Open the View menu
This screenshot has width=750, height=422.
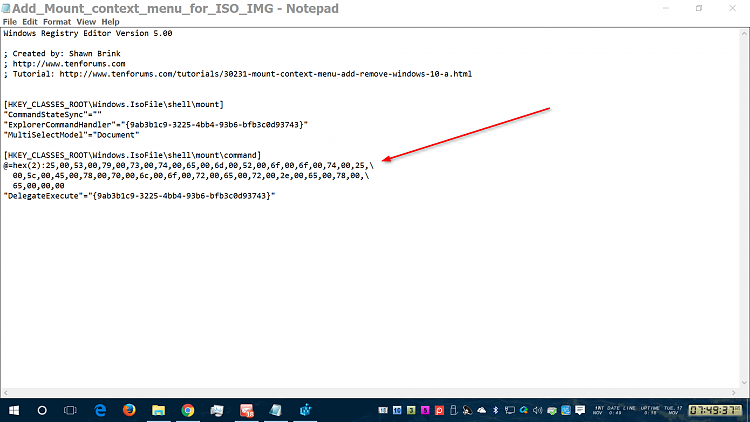pos(86,22)
